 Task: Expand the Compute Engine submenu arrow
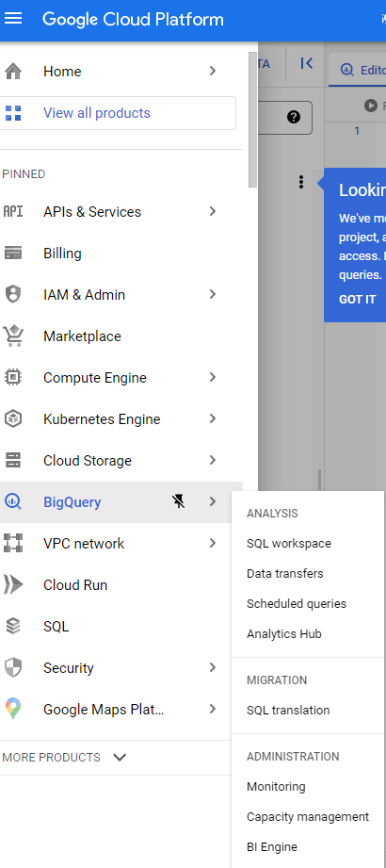pos(213,378)
